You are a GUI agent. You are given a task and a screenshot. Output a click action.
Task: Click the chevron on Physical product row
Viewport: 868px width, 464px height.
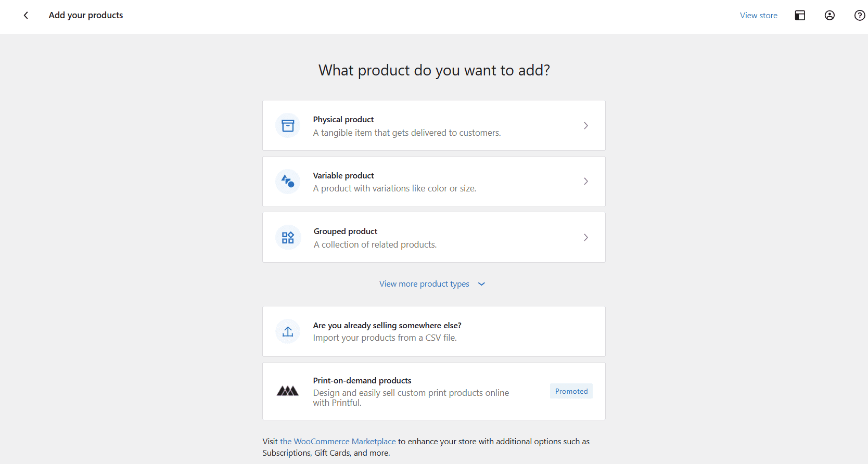585,125
